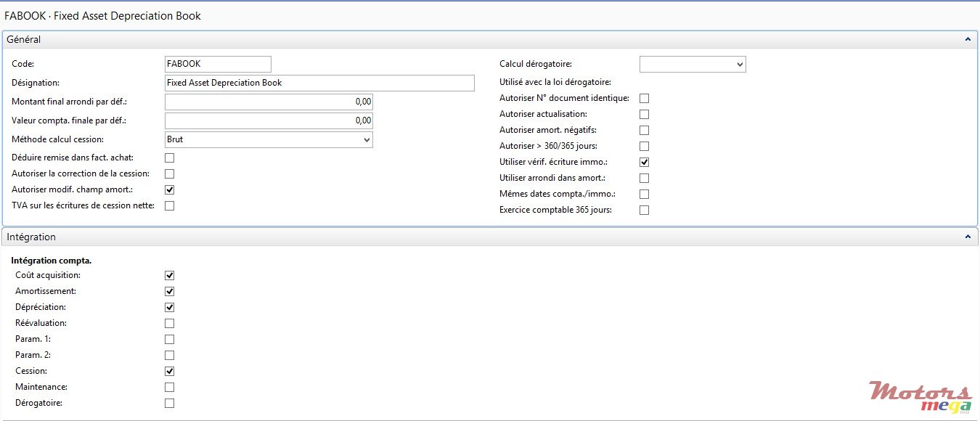Check Autoriser N° document identique
The height and width of the screenshot is (421, 980).
pos(644,98)
